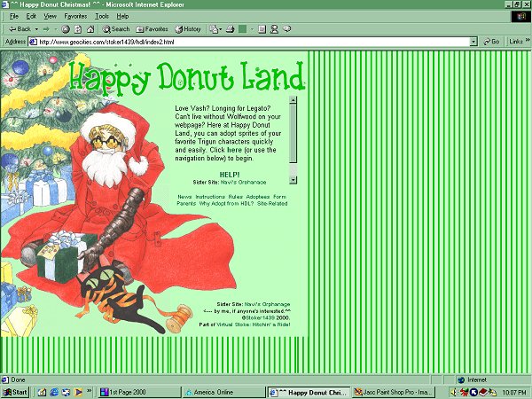Viewport: 532px width, 399px height.
Task: Open the Why Adopt from HDL? link
Action: click(226, 204)
